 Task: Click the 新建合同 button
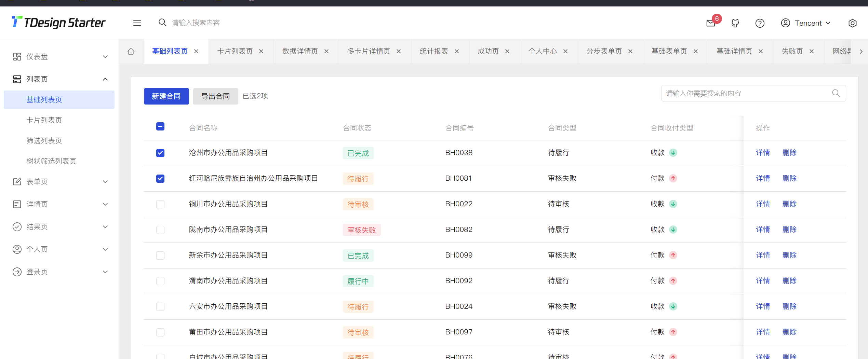[x=166, y=96]
